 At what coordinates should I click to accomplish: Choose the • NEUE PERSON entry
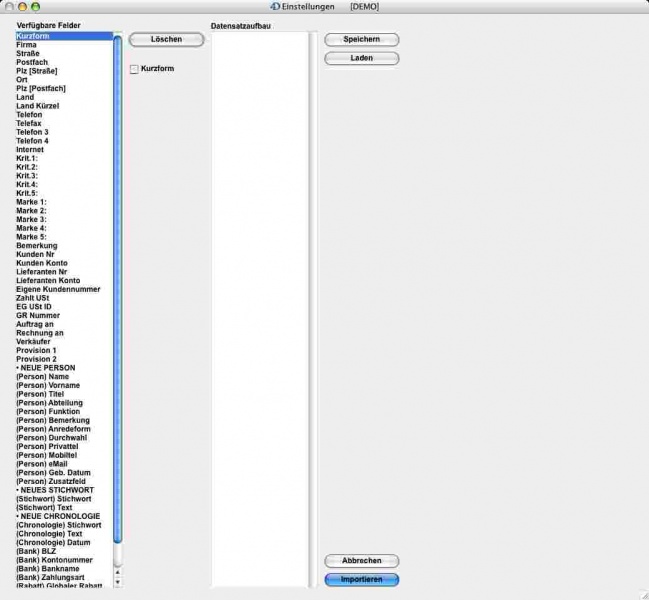(45, 368)
